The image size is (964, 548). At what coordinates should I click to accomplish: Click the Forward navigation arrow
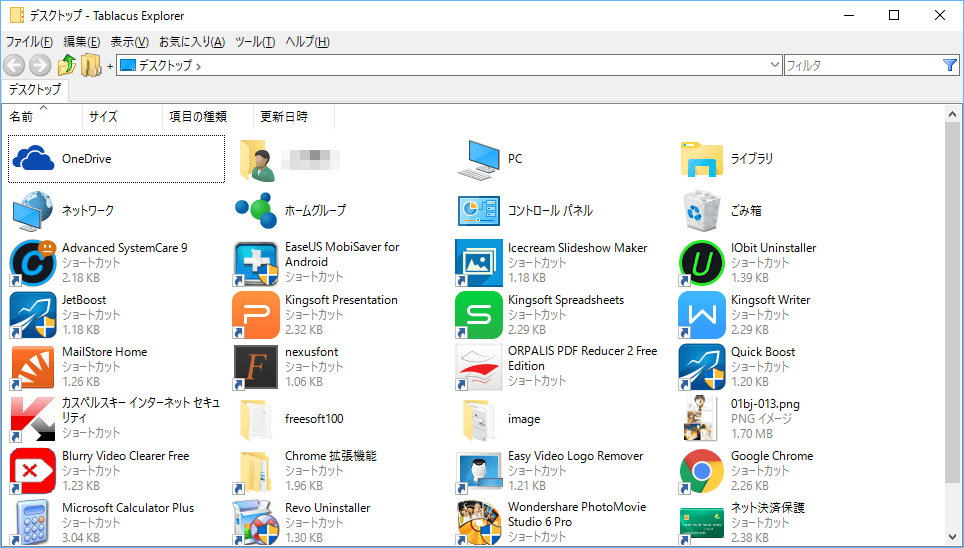[x=40, y=65]
